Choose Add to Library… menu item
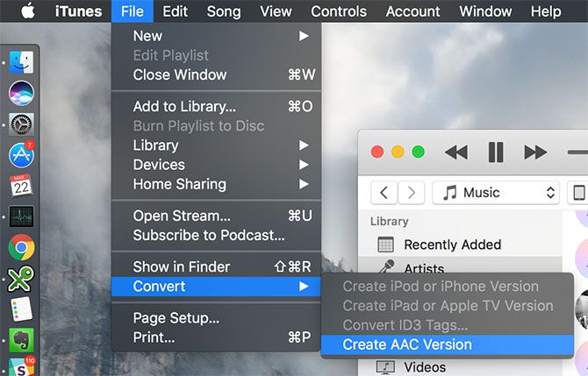The width and height of the screenshot is (588, 376). [216, 107]
